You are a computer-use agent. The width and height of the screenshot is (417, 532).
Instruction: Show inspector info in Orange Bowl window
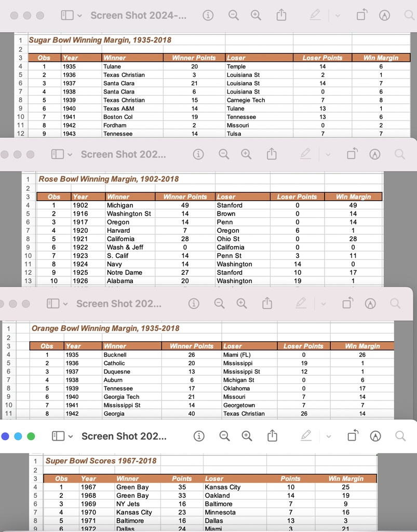pos(194,303)
